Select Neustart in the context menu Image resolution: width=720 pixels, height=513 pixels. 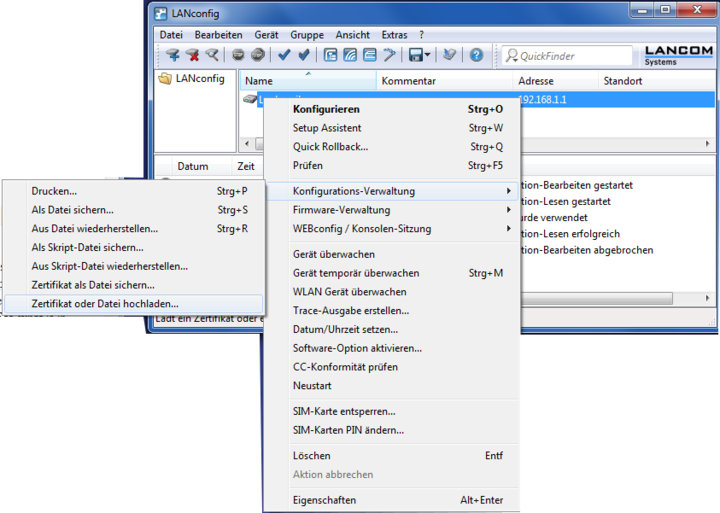393,386
